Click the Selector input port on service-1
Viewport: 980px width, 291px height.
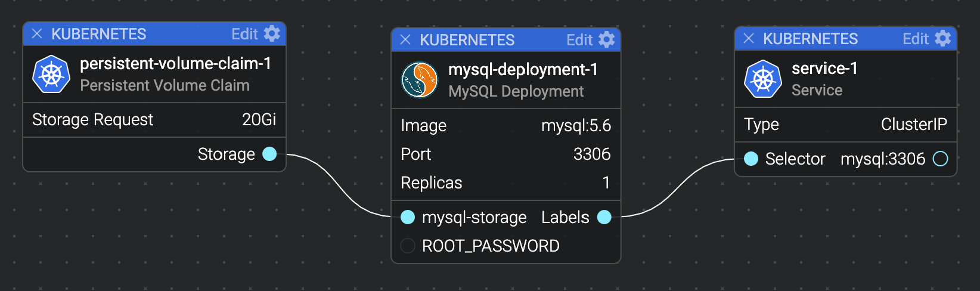pyautogui.click(x=751, y=159)
